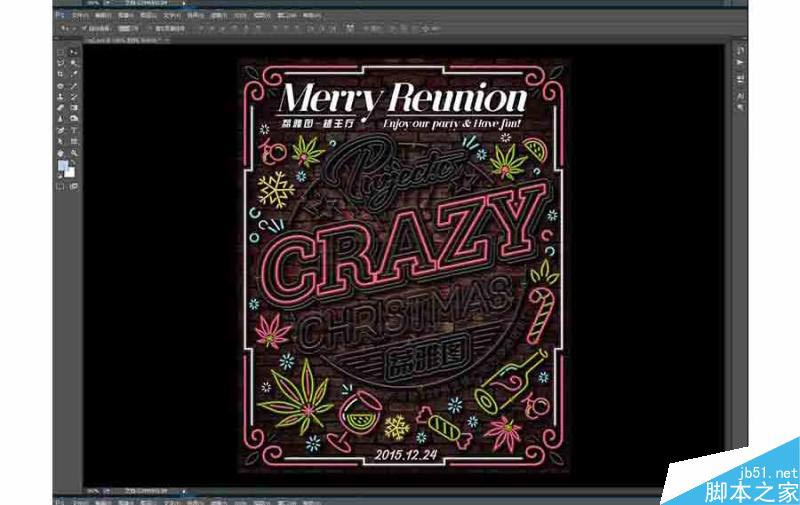800x505 pixels.
Task: Expand the status bar info arrow
Action: pyautogui.click(x=184, y=491)
